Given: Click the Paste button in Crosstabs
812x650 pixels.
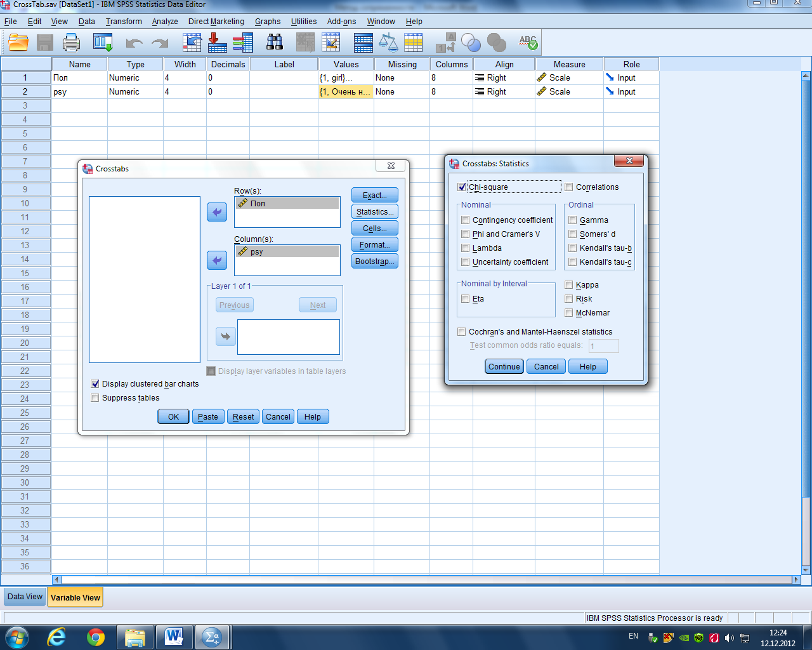Looking at the screenshot, I should [x=208, y=416].
